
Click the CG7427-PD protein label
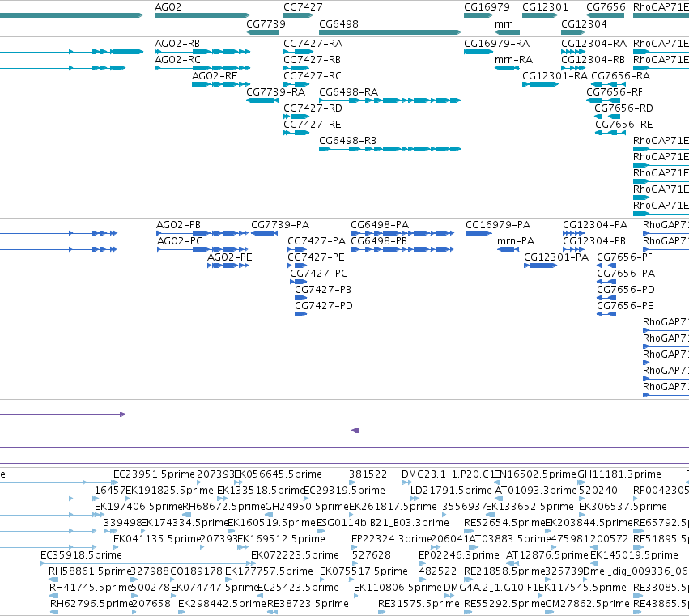[x=323, y=306]
